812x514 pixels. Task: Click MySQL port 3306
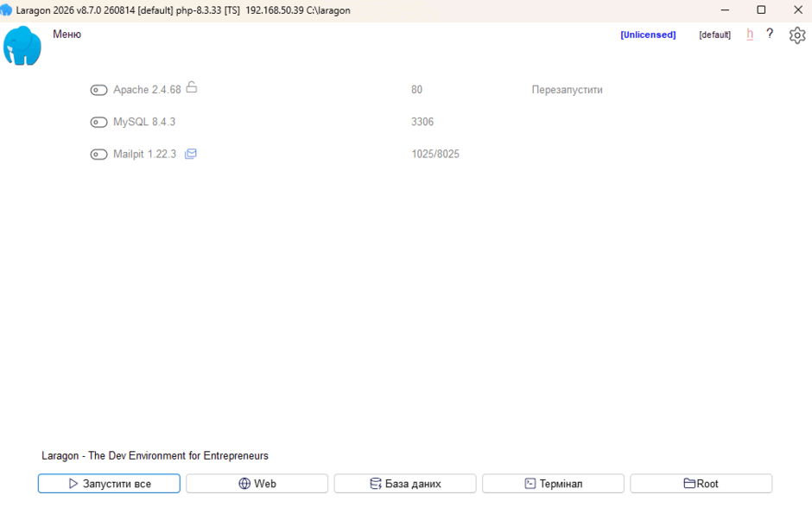tap(422, 122)
